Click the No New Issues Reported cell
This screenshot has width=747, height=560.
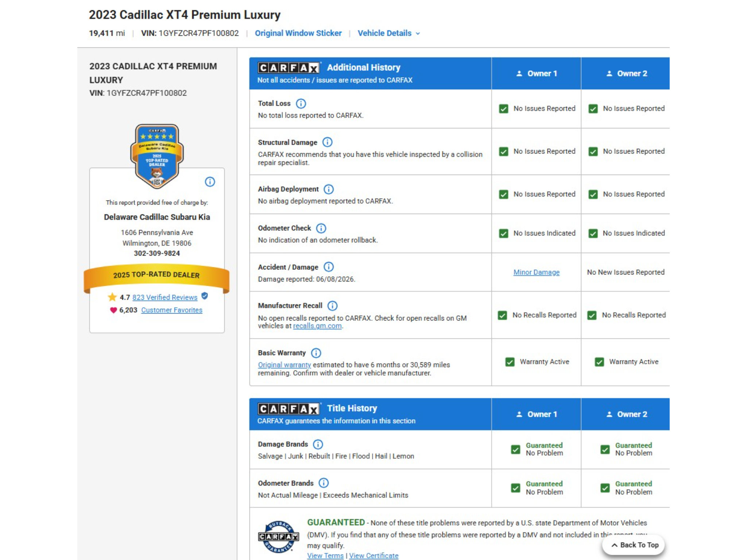tap(626, 272)
